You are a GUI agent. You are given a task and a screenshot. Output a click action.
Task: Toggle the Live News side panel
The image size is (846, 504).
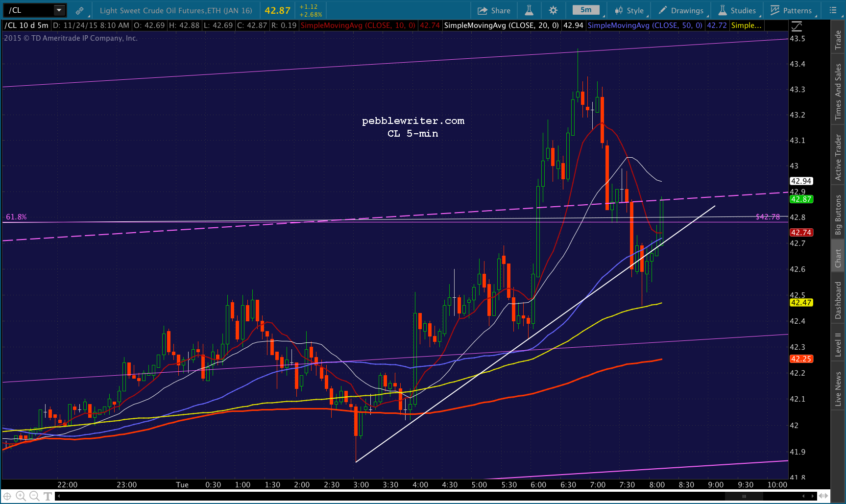coord(838,389)
